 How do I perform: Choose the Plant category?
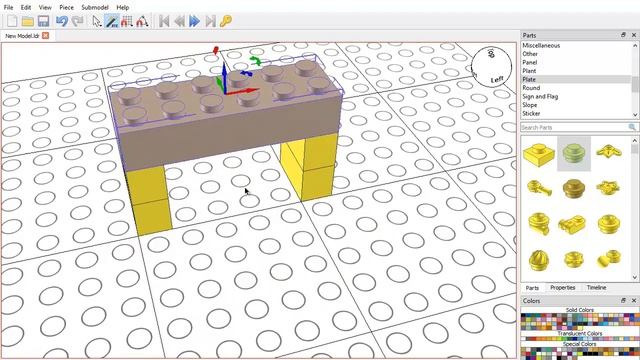[529, 71]
